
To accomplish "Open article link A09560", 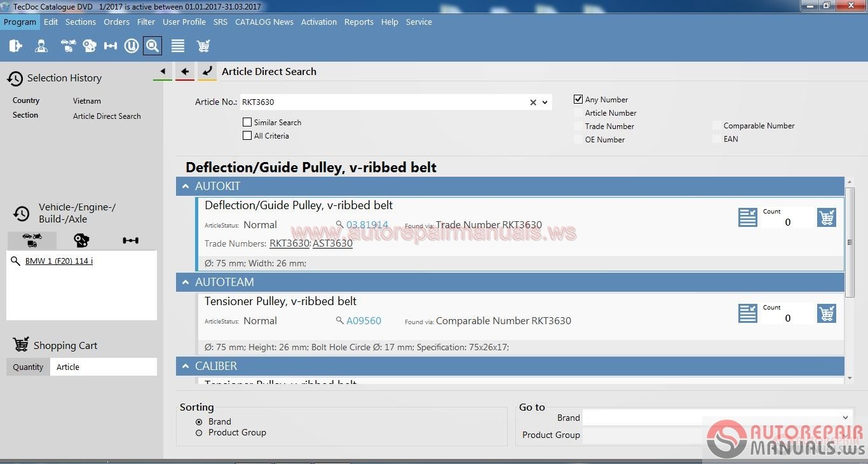I will point(364,321).
